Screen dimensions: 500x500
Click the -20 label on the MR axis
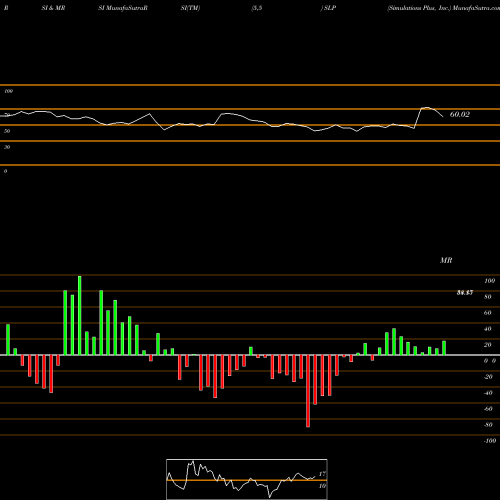point(488,377)
